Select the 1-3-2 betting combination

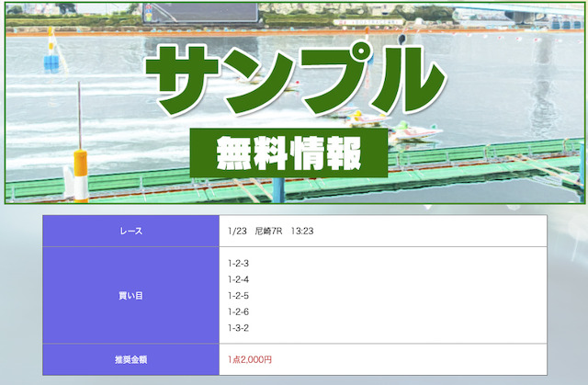coord(239,328)
